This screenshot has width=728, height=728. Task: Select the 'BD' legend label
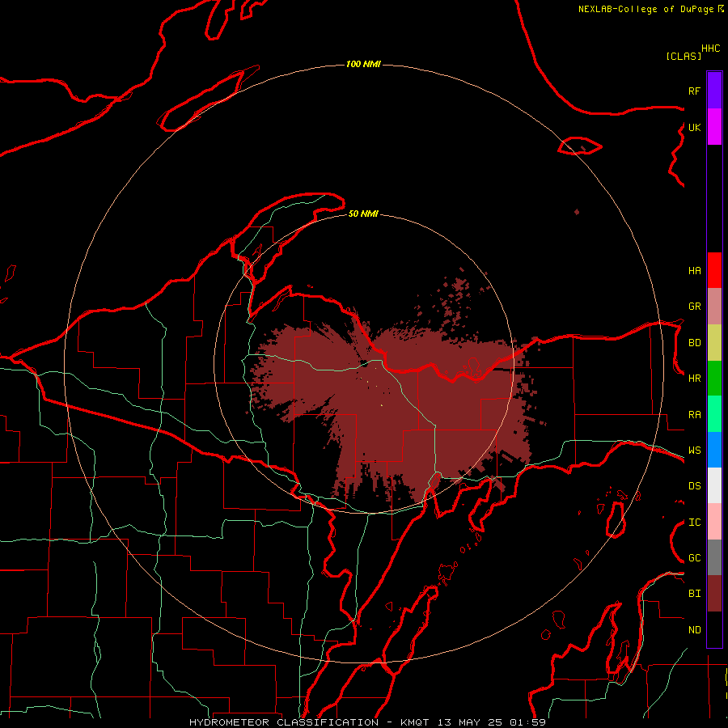coord(694,343)
